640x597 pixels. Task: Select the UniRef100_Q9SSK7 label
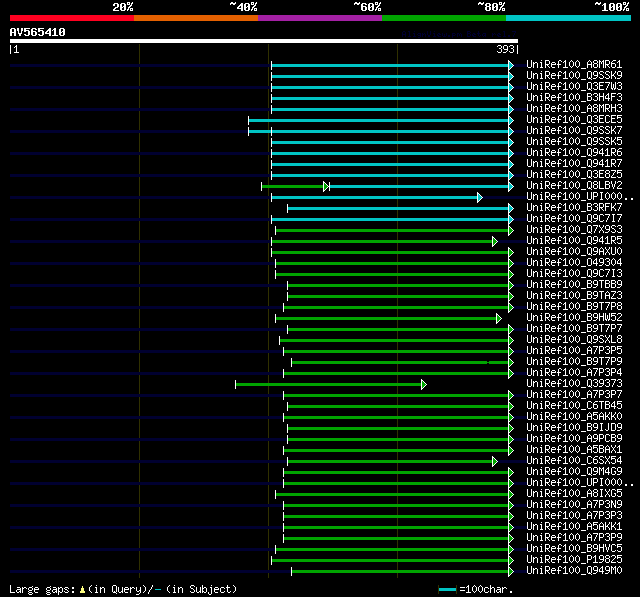coord(574,131)
